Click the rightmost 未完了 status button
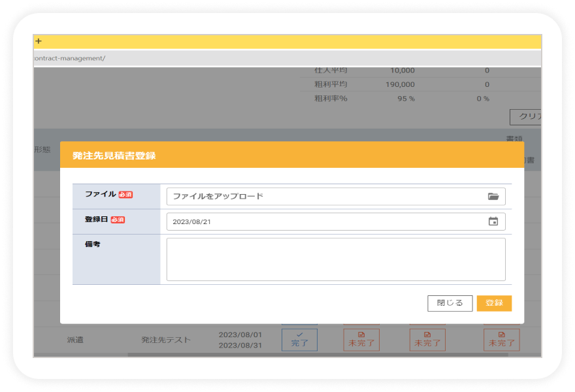The width and height of the screenshot is (575, 392). click(x=501, y=340)
